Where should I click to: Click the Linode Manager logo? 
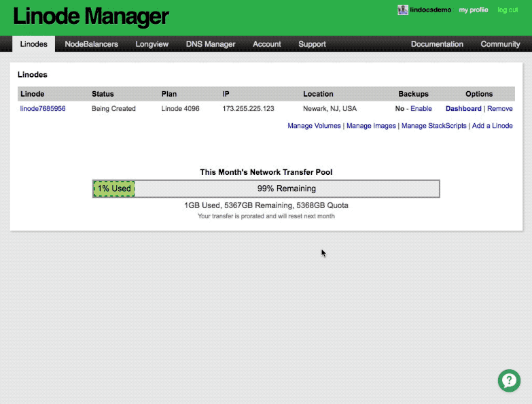(x=91, y=16)
